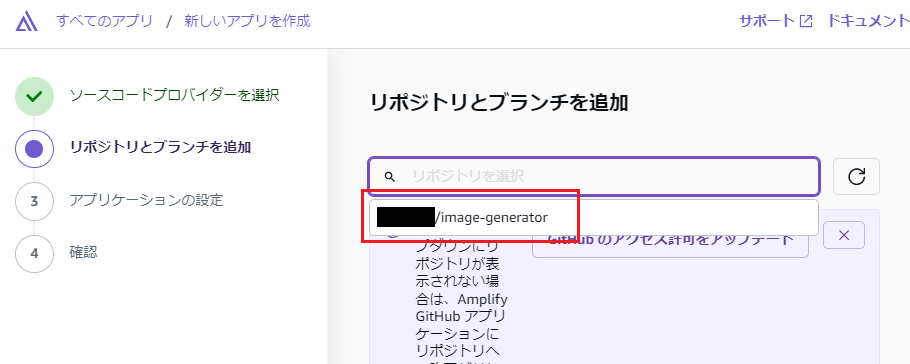Go to step 3 アプリケーションの設定
The height and width of the screenshot is (364, 910).
(146, 201)
